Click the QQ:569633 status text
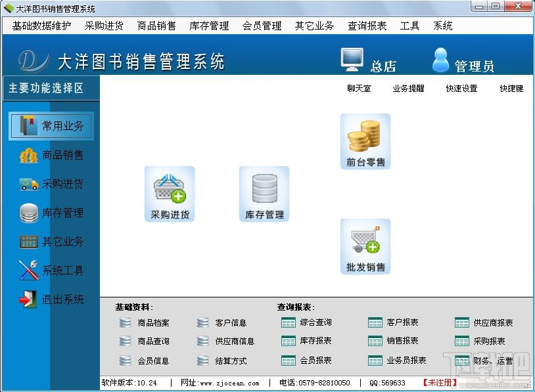Image resolution: width=535 pixels, height=392 pixels. point(387,383)
